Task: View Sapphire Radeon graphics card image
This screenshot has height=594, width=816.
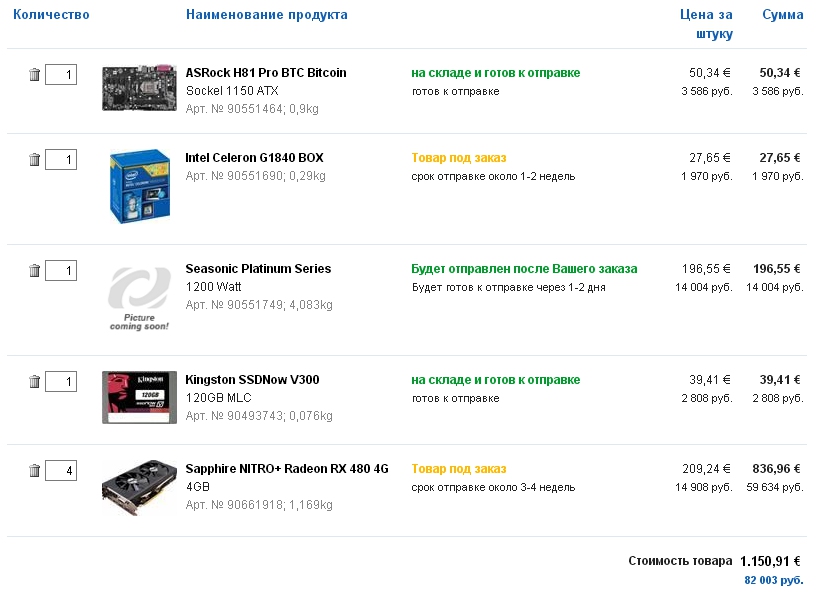Action: [x=139, y=488]
